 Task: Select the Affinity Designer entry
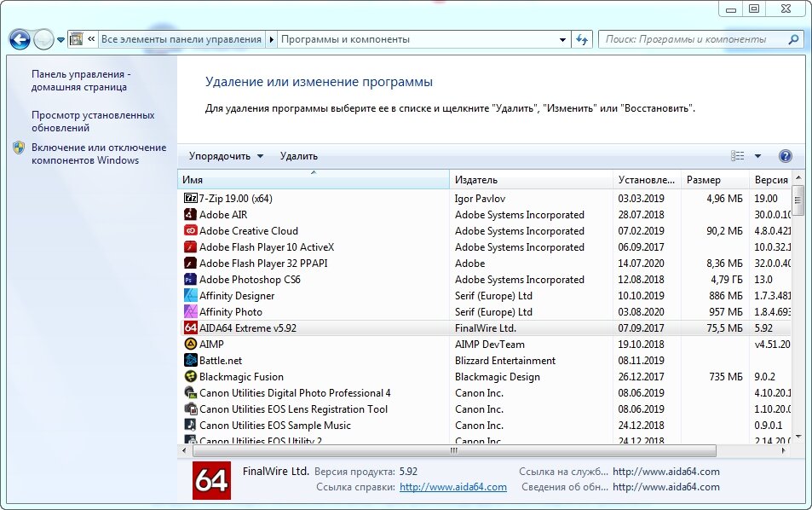pyautogui.click(x=237, y=295)
